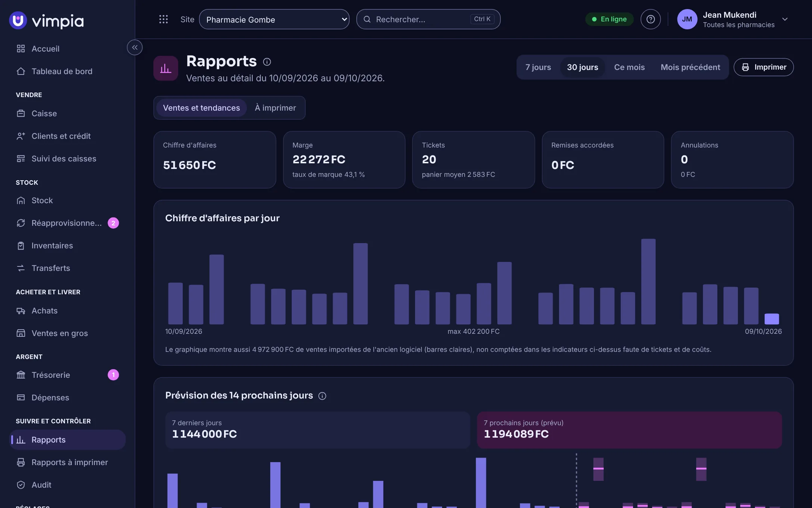Click the vimpia logo
Screen dimensions: 812x508
(47, 20)
